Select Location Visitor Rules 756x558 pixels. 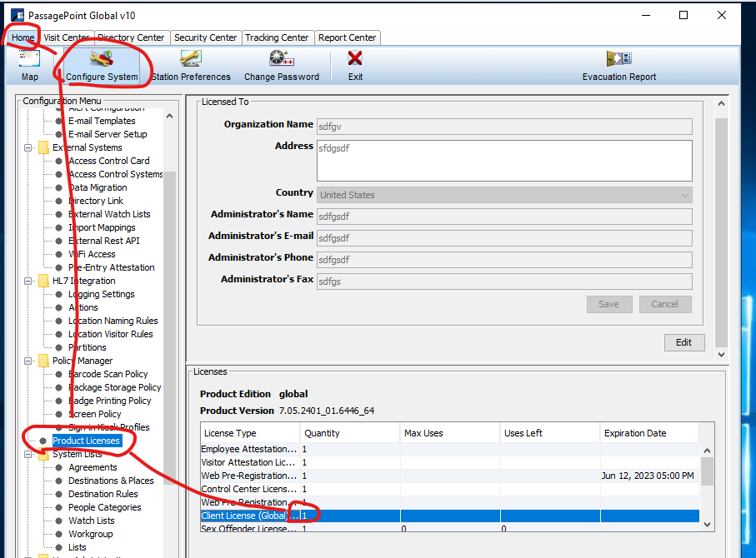[110, 334]
